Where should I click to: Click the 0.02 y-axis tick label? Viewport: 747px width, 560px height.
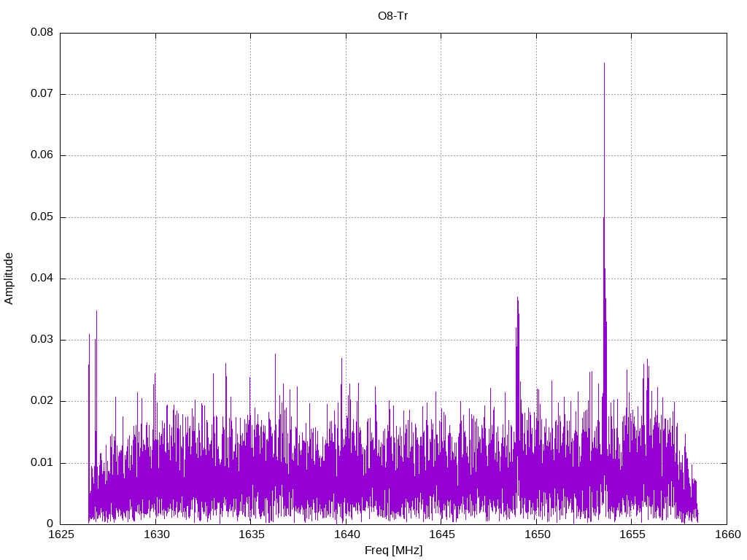[41, 401]
